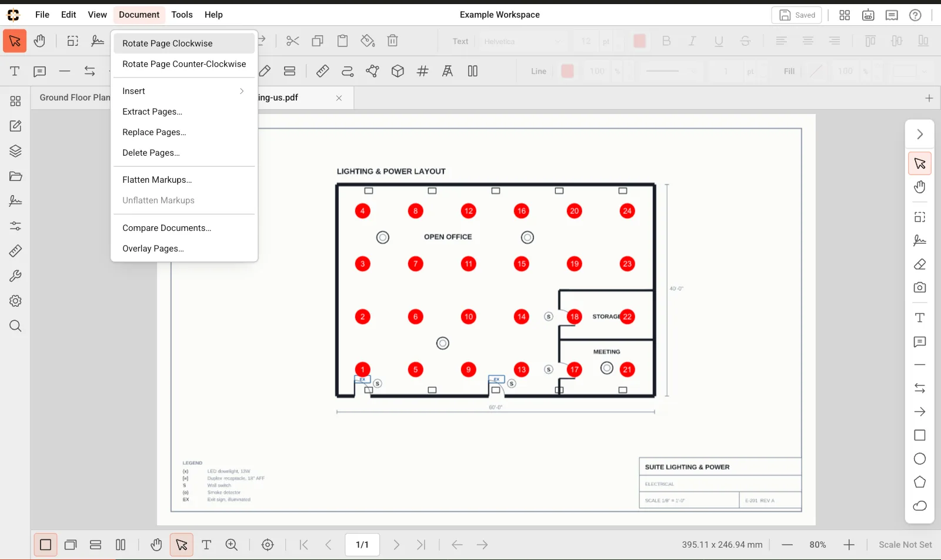Viewport: 941px width, 560px height.
Task: Toggle the Select mode in bottom bar
Action: click(182, 545)
